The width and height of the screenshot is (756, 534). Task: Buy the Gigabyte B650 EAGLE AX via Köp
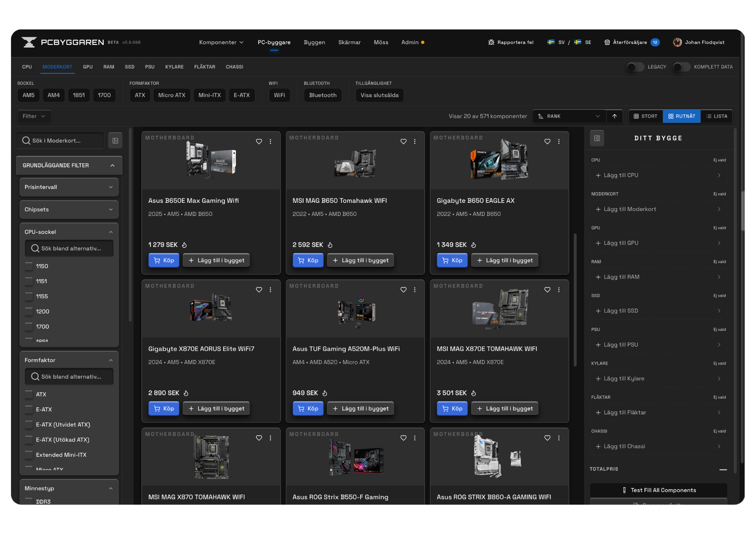(x=452, y=260)
